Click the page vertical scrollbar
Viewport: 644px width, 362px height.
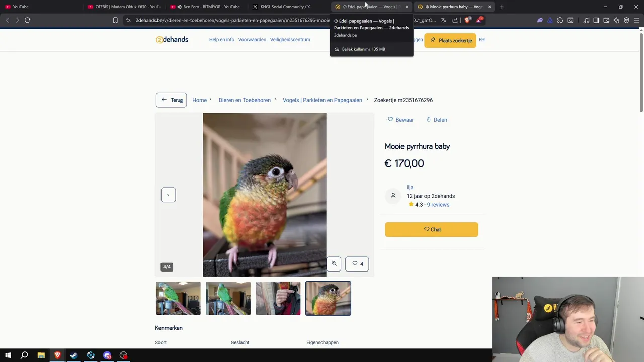[x=641, y=70]
